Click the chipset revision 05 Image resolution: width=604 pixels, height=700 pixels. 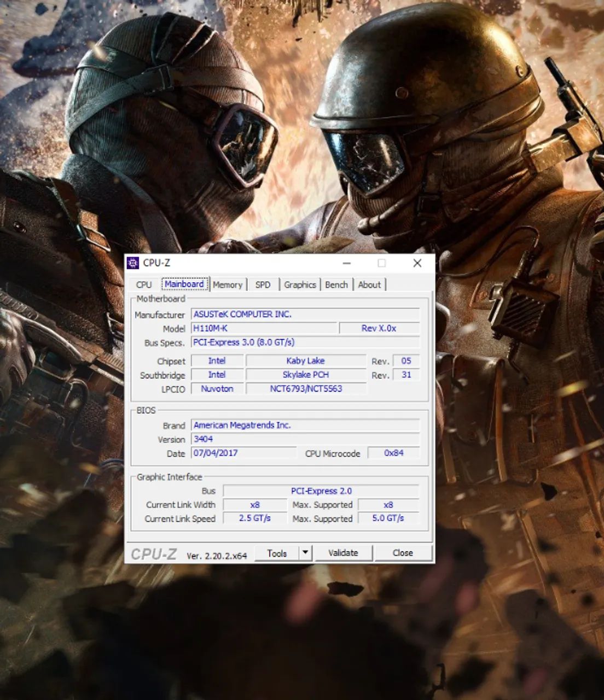406,361
